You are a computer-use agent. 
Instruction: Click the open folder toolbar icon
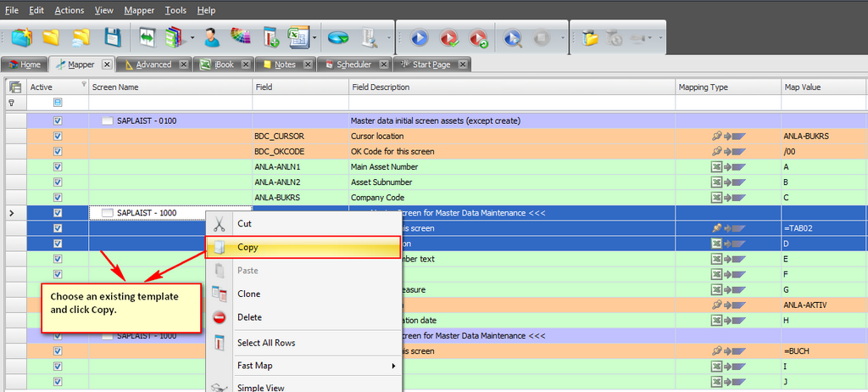pyautogui.click(x=52, y=38)
